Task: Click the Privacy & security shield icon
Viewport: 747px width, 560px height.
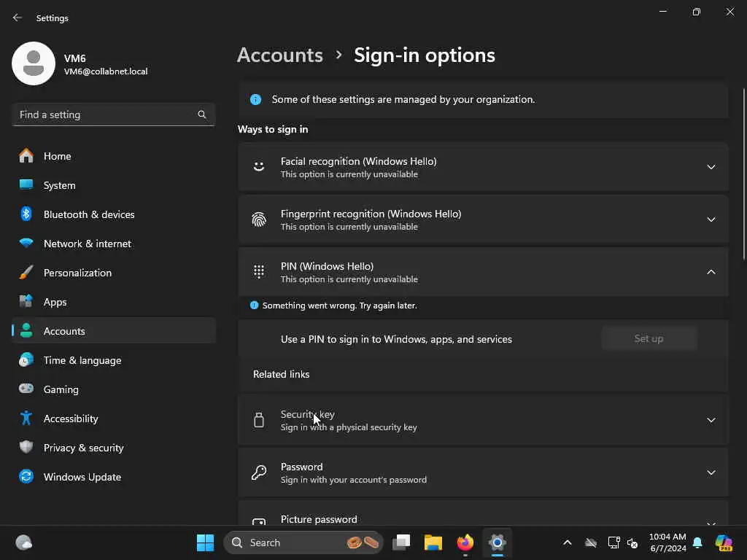Action: [x=26, y=447]
